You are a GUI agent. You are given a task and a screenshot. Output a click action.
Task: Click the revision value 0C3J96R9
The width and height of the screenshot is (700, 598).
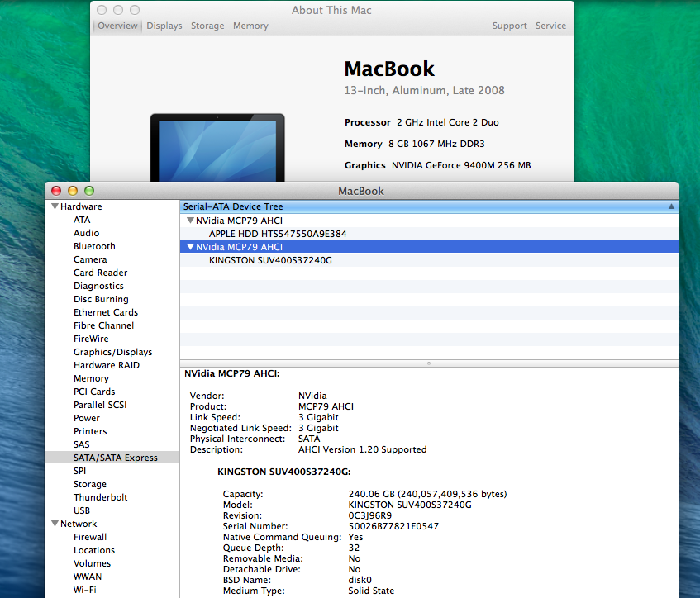369,515
